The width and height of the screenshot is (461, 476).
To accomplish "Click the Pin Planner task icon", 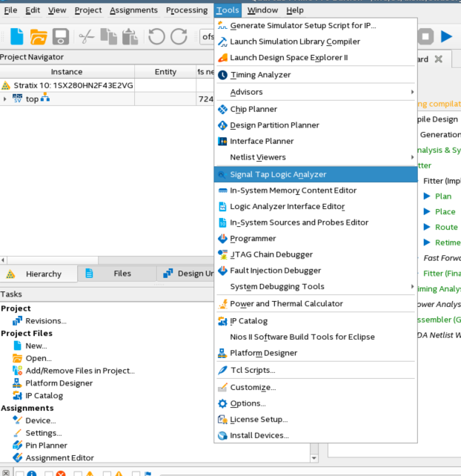I will (x=19, y=446).
